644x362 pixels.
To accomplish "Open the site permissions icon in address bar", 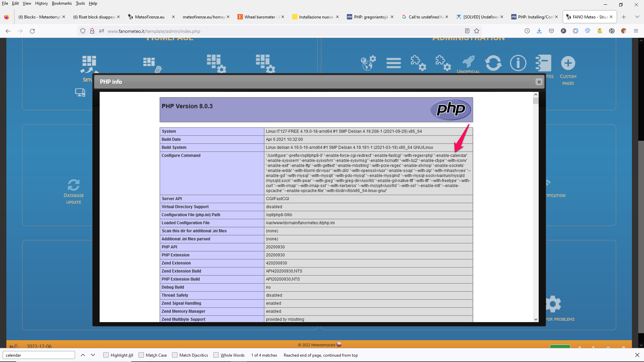I will click(101, 31).
